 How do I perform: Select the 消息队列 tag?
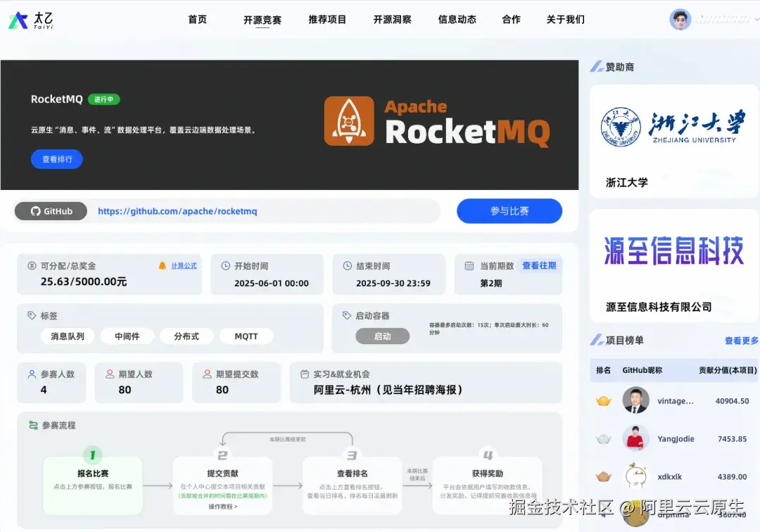[68, 336]
